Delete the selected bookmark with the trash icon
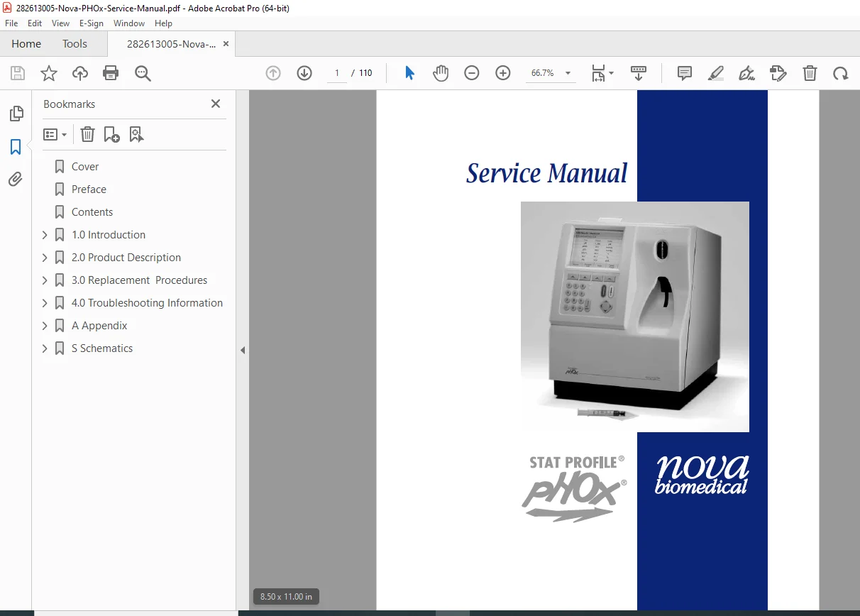This screenshot has width=860, height=616. coord(87,134)
